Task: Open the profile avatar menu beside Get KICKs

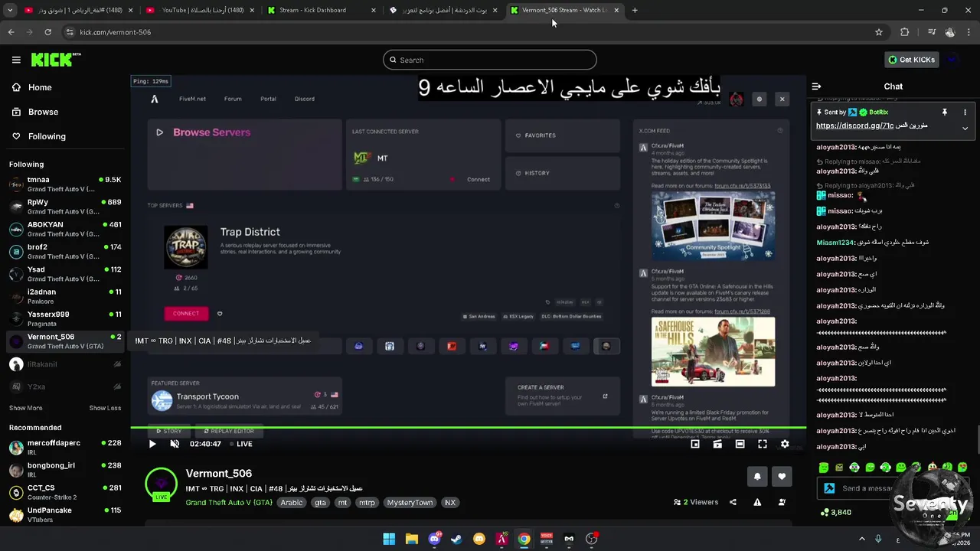Action: 952,60
